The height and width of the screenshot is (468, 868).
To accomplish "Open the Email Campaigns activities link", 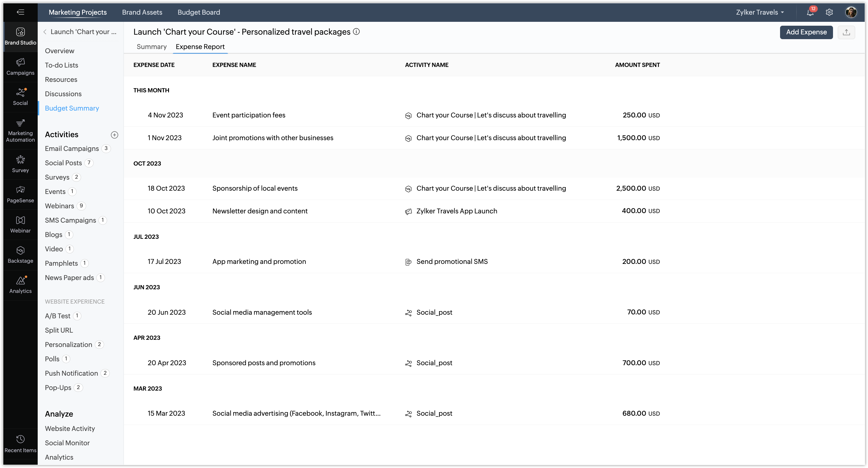I will click(72, 149).
